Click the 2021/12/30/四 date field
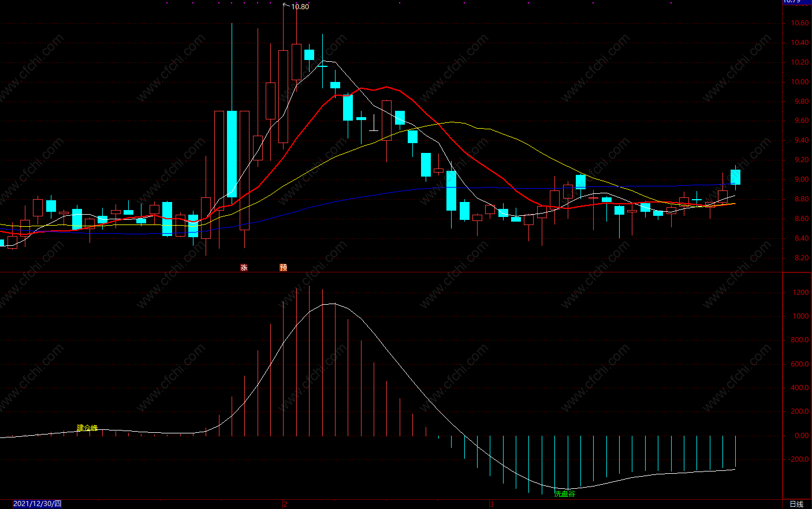 coord(37,504)
